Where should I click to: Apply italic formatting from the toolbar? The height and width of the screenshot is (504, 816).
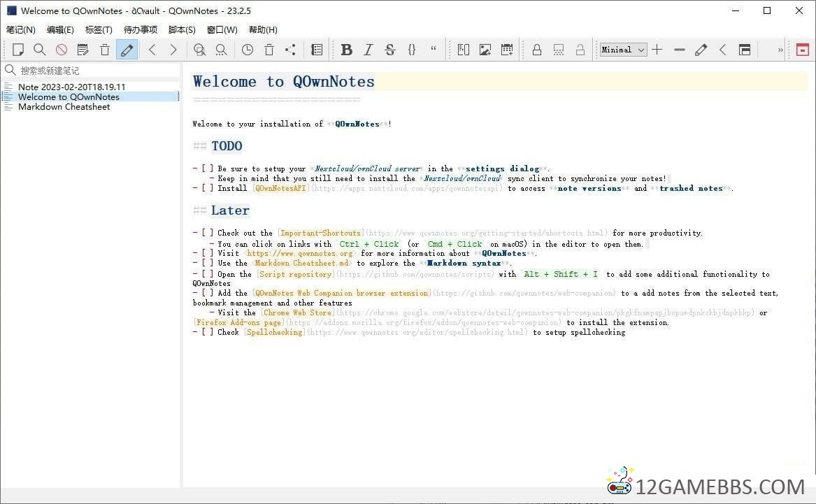[368, 50]
